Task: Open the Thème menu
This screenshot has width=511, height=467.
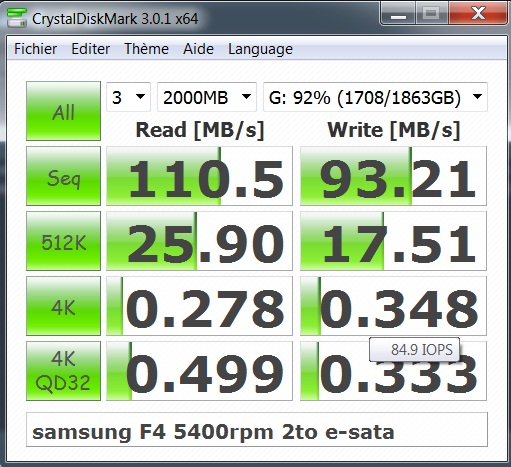Action: pos(146,49)
